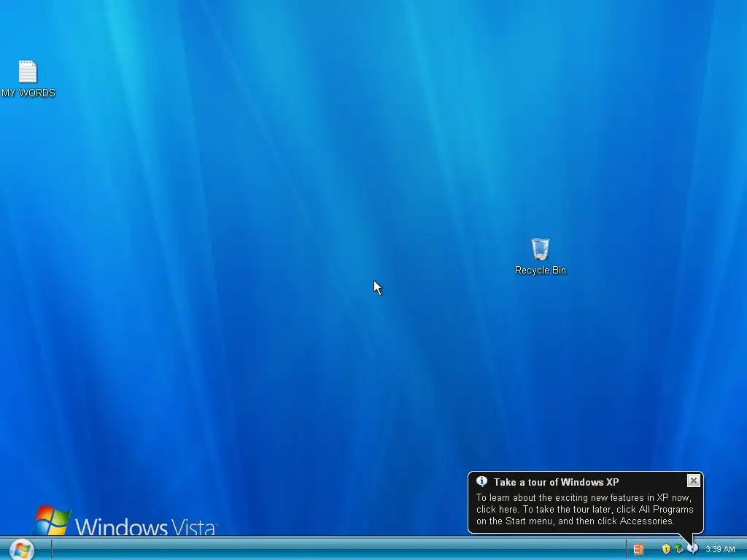This screenshot has width=747, height=560.
Task: Select the MY WORDS text file icon
Action: coord(28,72)
